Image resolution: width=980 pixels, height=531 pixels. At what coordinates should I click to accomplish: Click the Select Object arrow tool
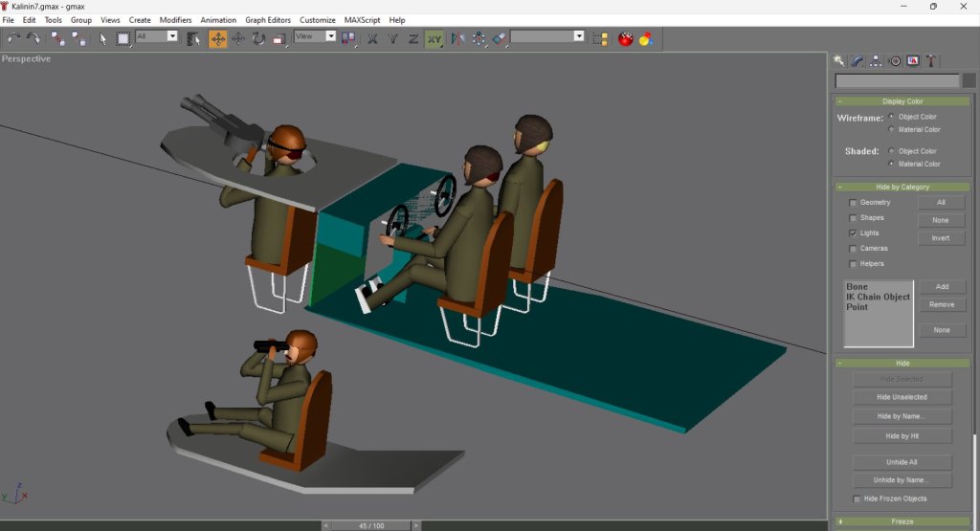tap(102, 38)
